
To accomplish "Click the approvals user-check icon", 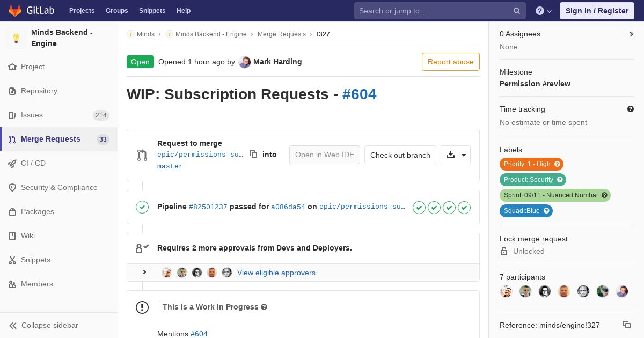I will click(142, 248).
